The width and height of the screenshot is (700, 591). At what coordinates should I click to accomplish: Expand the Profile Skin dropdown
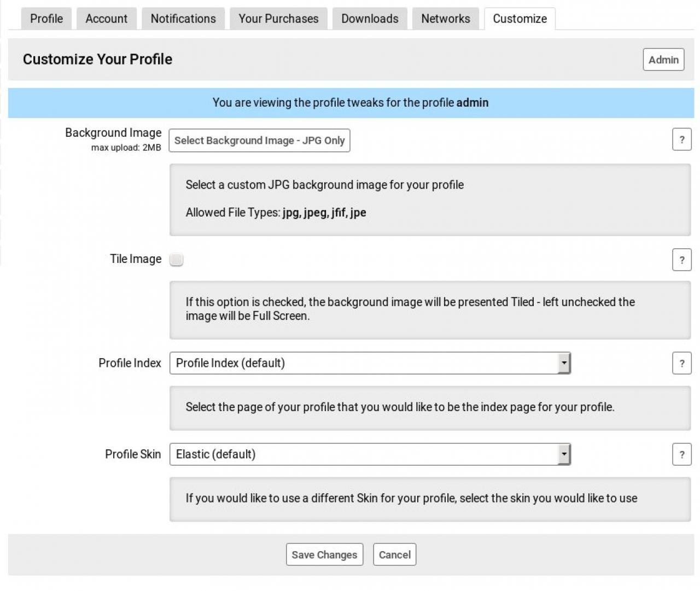[370, 454]
